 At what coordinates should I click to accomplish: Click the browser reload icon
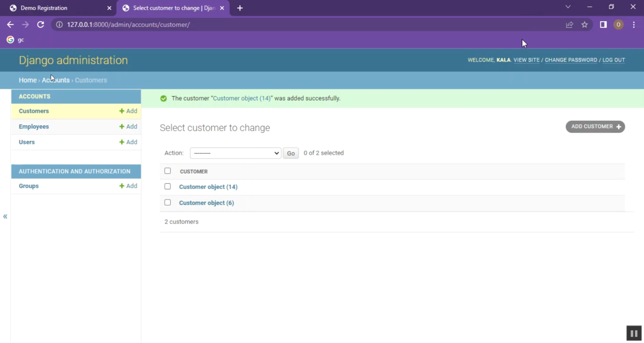(40, 24)
